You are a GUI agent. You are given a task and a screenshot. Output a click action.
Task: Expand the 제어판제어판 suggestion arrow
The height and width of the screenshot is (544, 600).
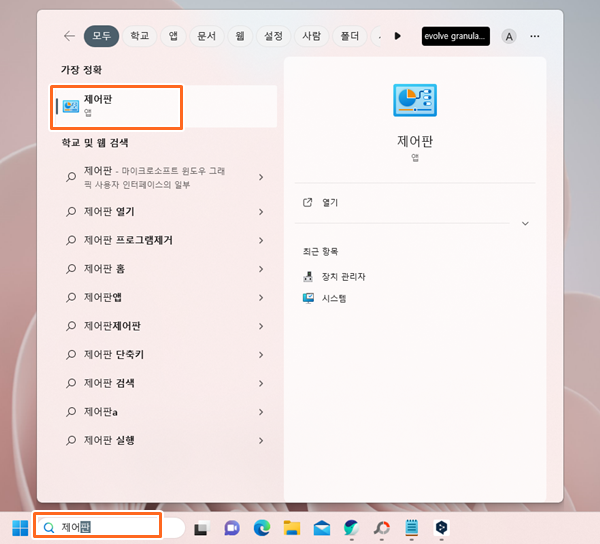pyautogui.click(x=261, y=326)
